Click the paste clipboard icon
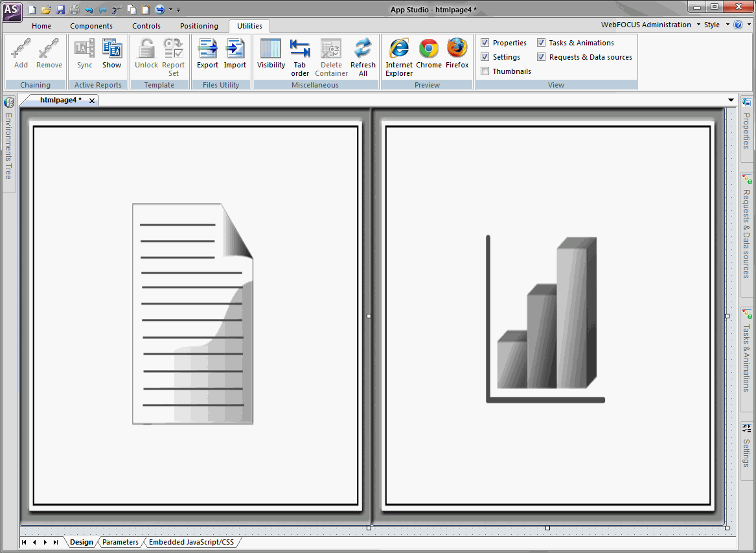The height and width of the screenshot is (553, 756). [x=145, y=10]
